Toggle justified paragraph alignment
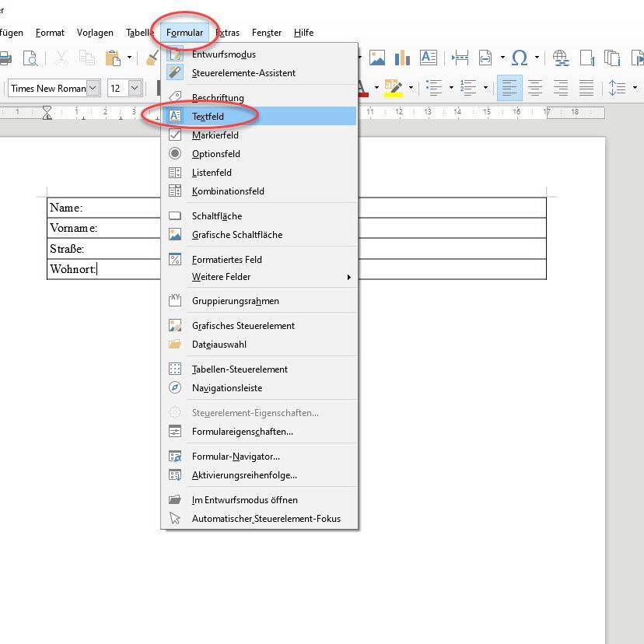Viewport: 644px width, 644px height. (586, 87)
